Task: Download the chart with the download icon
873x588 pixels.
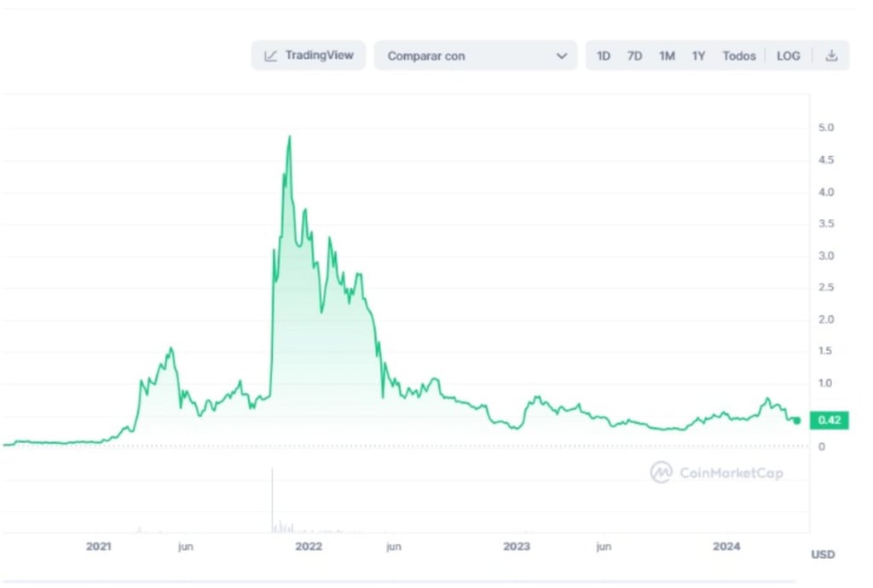Action: tap(831, 56)
